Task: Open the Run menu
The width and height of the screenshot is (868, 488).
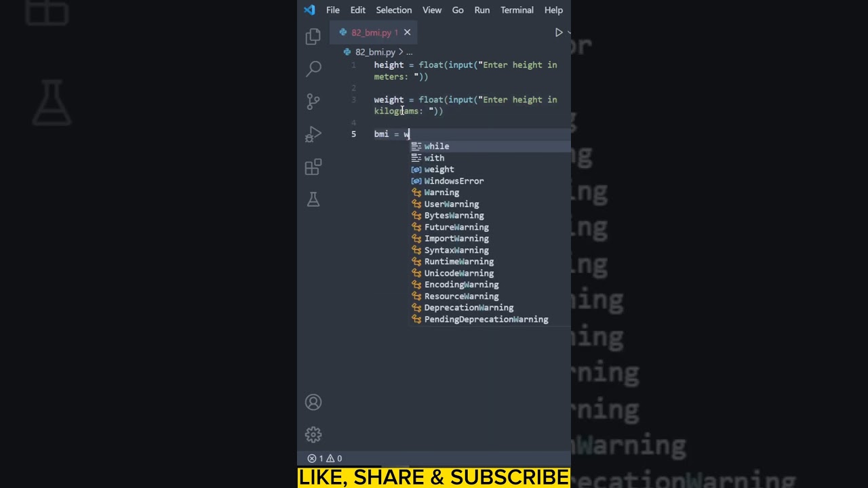Action: 482,10
